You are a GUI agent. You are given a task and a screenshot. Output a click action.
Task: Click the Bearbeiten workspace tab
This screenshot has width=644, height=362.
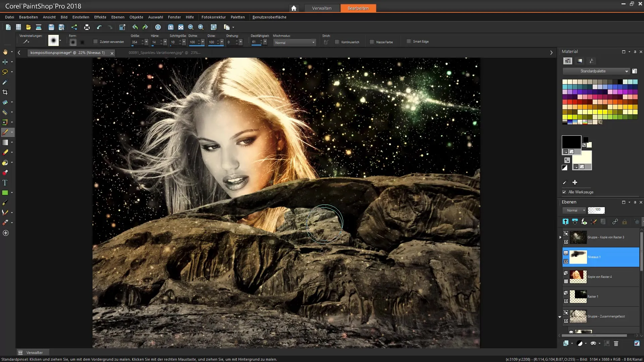(358, 8)
